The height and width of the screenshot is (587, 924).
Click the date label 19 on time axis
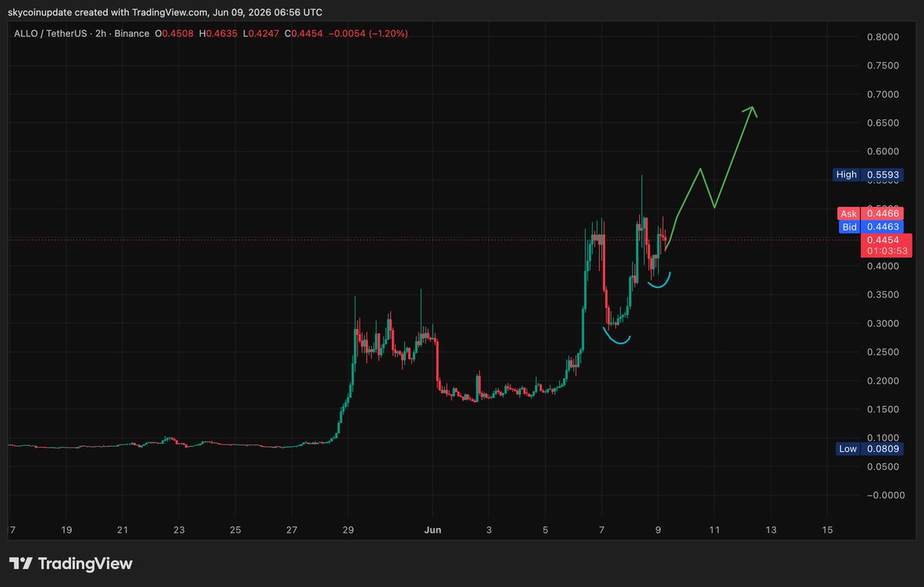(65, 531)
